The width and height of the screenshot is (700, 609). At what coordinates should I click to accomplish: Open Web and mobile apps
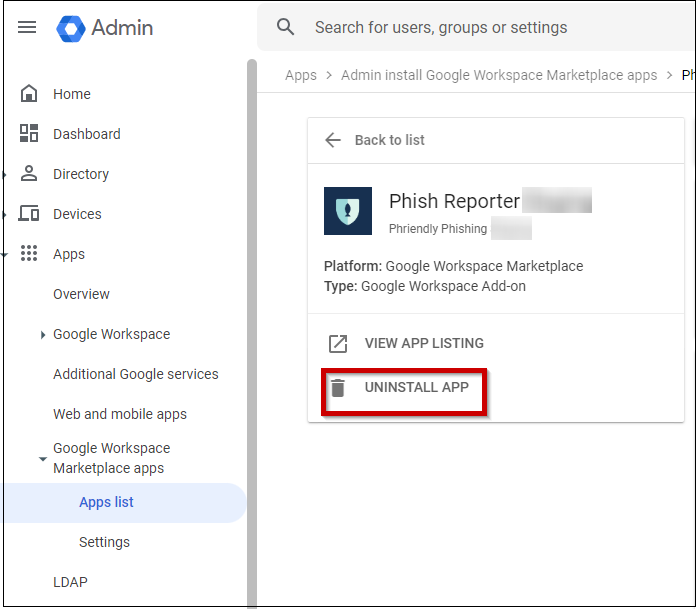click(120, 414)
